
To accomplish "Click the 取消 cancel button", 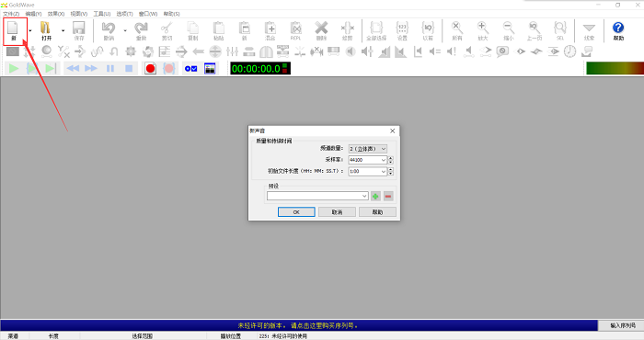I will point(337,212).
